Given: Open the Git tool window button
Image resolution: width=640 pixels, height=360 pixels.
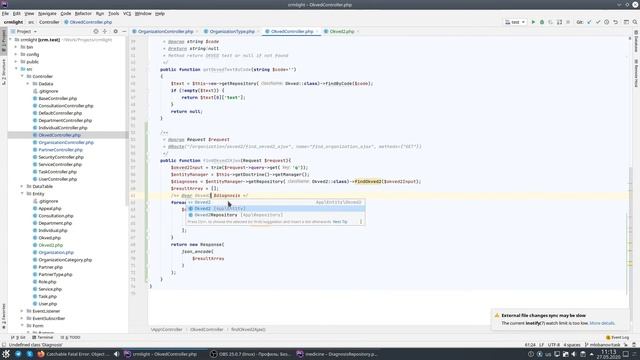Looking at the screenshot, I should point(18,338).
